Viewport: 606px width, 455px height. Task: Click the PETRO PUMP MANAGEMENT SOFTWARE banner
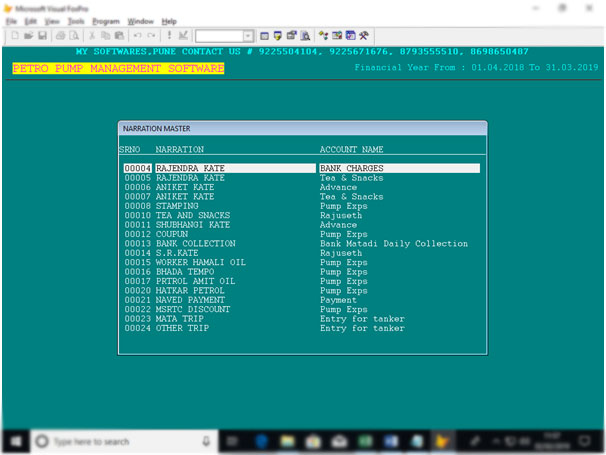click(118, 68)
